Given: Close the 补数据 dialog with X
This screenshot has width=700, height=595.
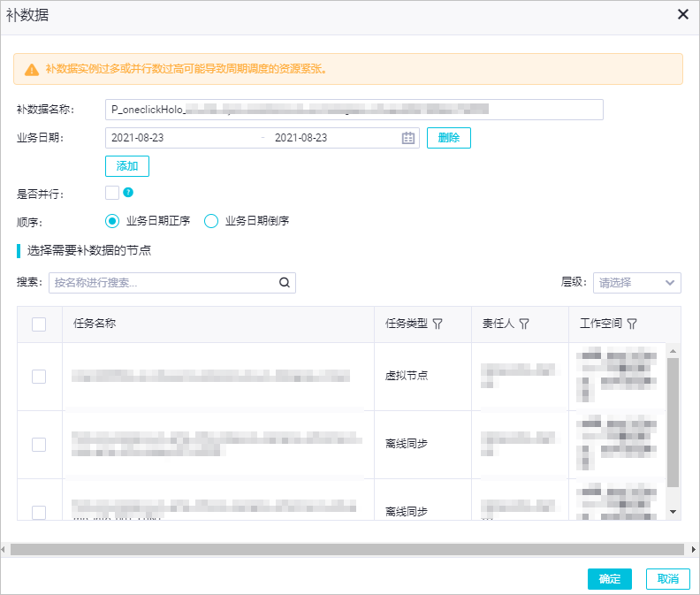Looking at the screenshot, I should [x=682, y=14].
